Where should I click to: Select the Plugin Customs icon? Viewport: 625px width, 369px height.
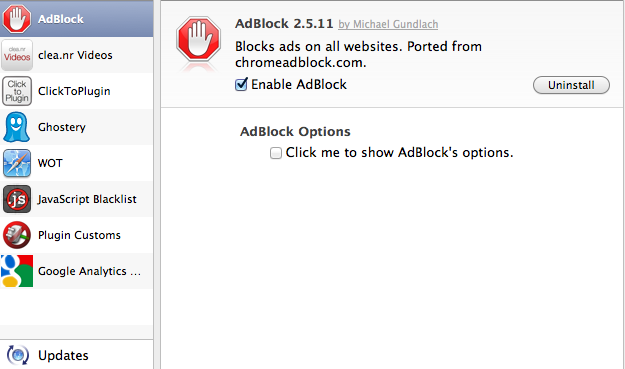coord(17,235)
